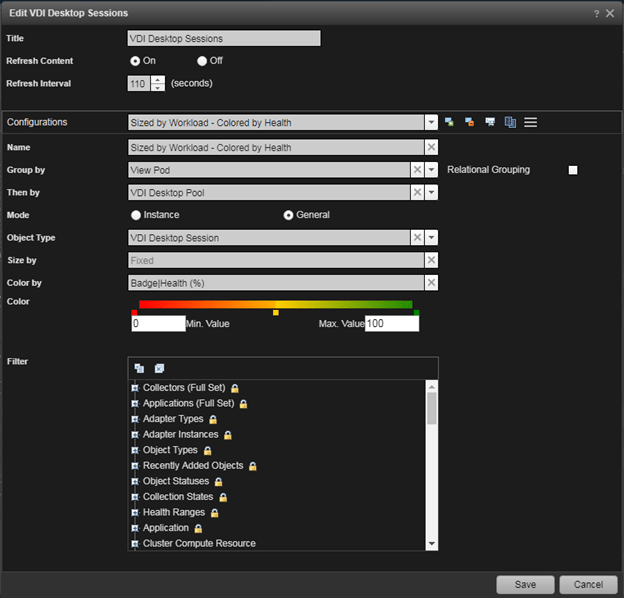624x598 pixels.
Task: Click lock icon next to Health Ranges
Action: [214, 513]
